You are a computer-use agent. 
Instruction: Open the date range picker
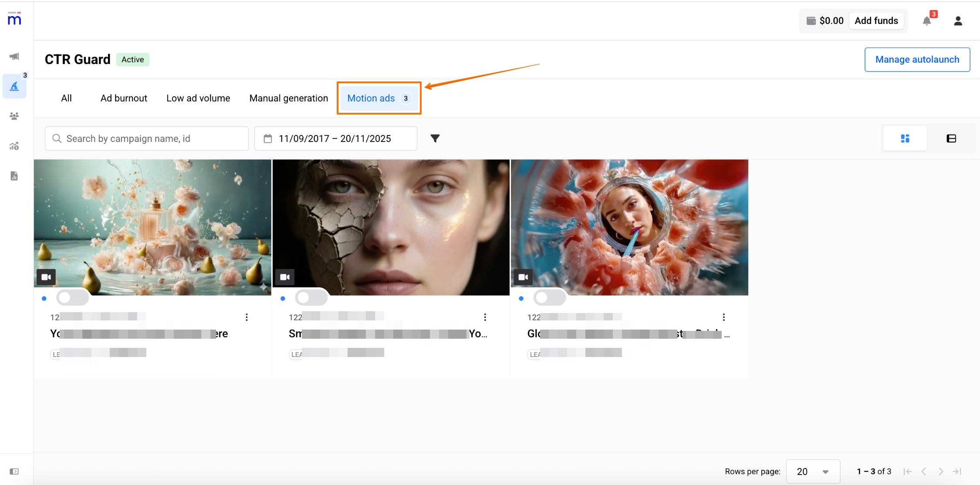(x=335, y=138)
